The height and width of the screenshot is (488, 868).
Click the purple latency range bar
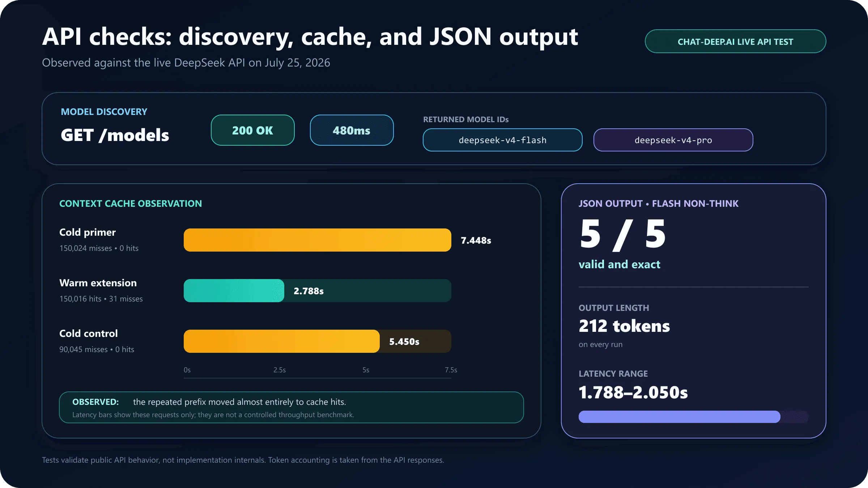click(x=679, y=417)
